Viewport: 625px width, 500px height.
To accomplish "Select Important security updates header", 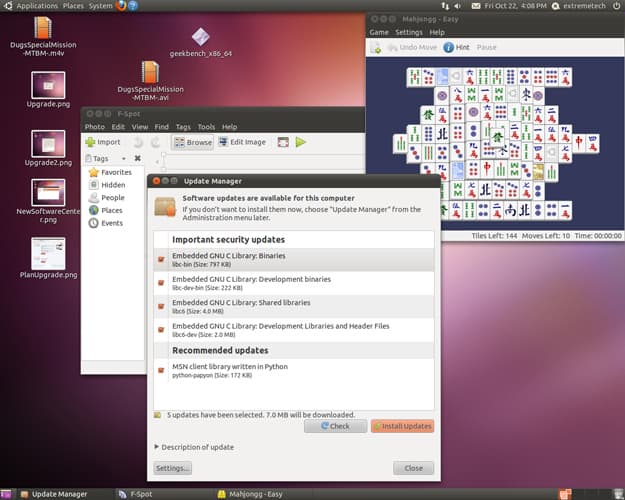I will [x=228, y=240].
